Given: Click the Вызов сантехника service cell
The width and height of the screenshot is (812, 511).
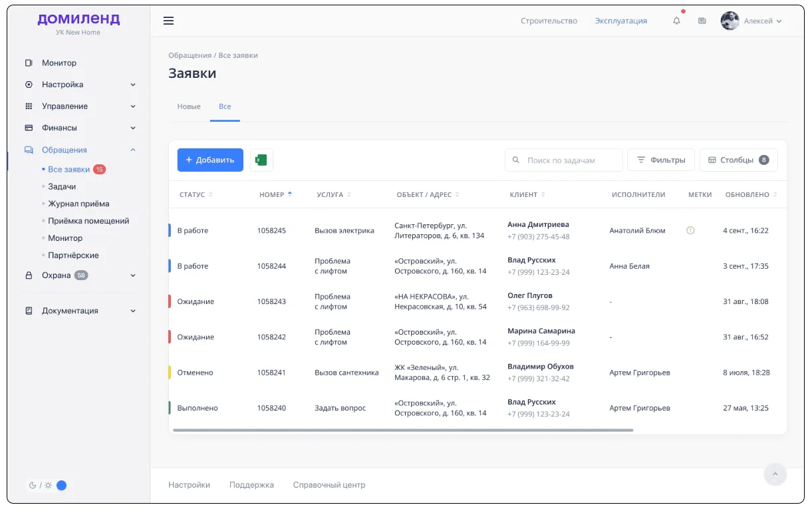Looking at the screenshot, I should [x=346, y=373].
